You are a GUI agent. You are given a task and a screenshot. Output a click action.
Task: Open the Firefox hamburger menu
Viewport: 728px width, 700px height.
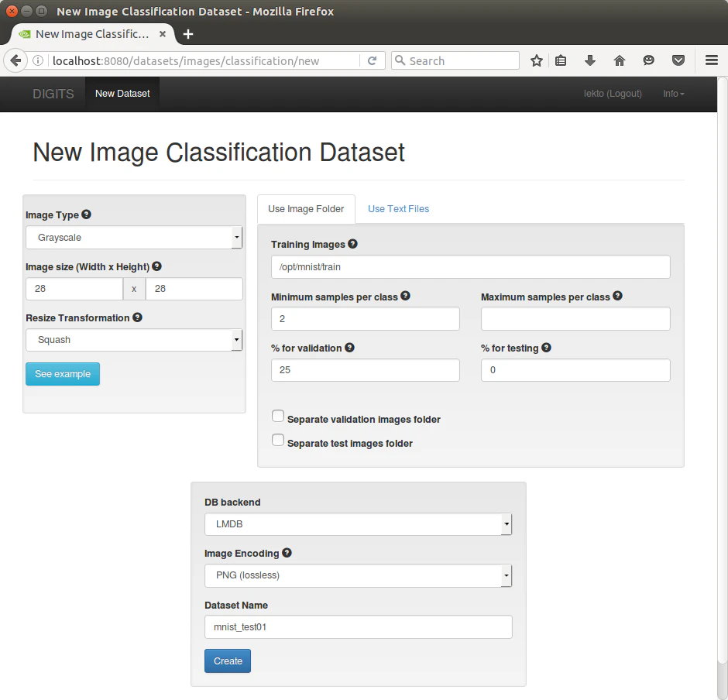click(712, 61)
